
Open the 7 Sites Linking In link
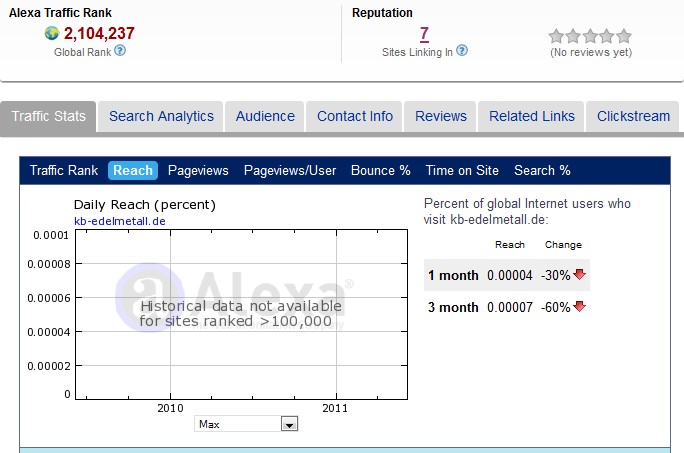point(424,34)
